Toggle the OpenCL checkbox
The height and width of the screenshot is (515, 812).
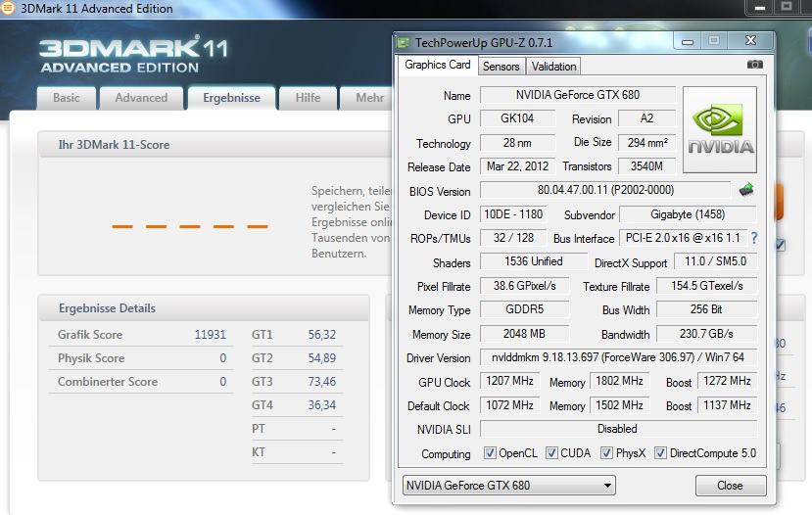click(x=490, y=453)
